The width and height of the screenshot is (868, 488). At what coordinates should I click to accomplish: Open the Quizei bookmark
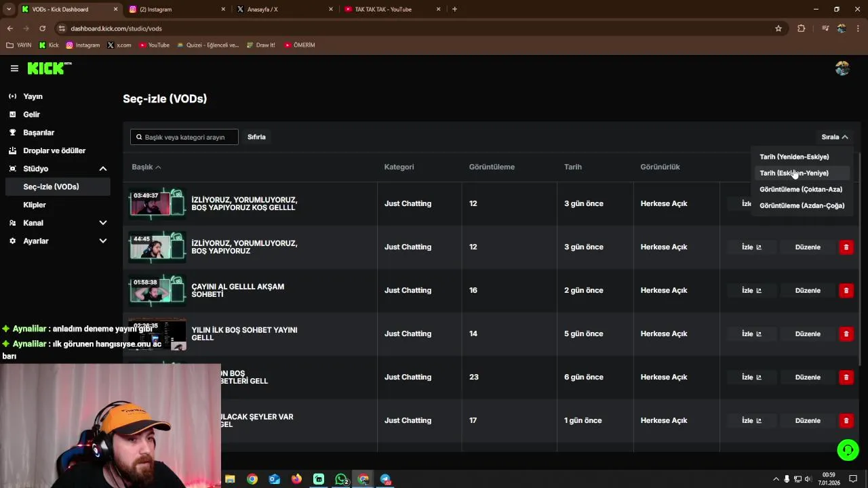208,45
